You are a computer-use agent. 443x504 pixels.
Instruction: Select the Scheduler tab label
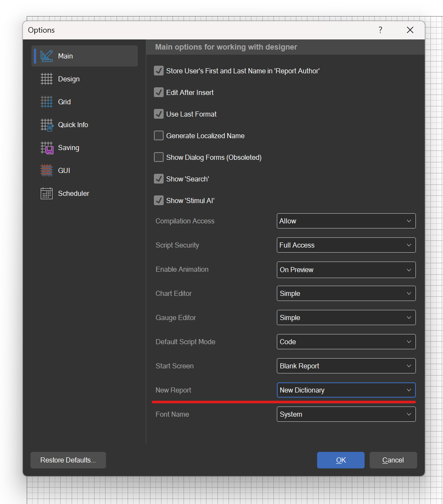point(74,193)
